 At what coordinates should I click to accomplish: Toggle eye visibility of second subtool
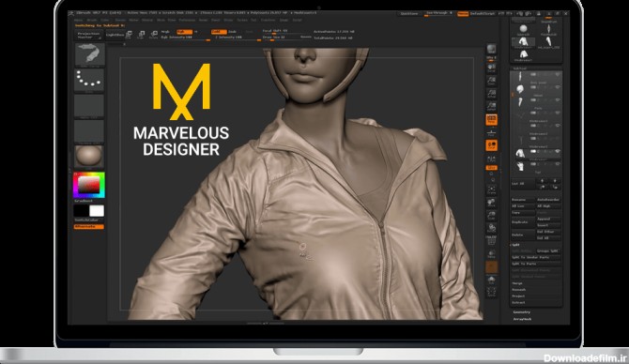pos(558,87)
